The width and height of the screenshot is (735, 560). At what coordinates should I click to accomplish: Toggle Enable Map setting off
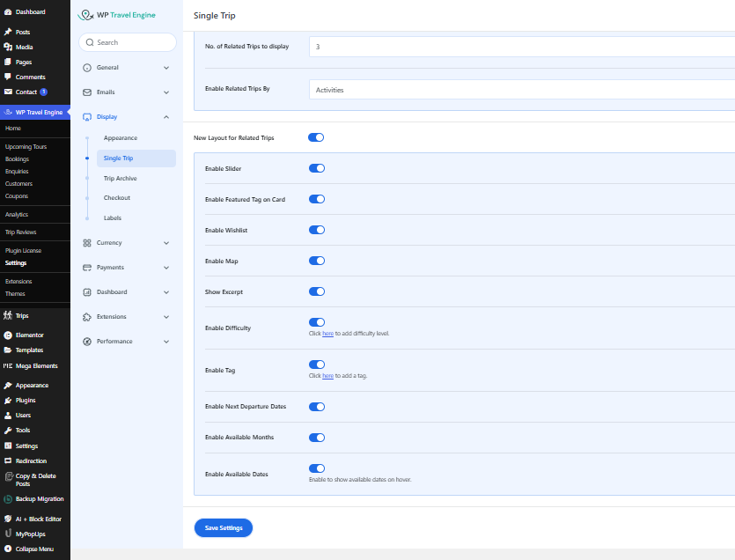pyautogui.click(x=317, y=261)
